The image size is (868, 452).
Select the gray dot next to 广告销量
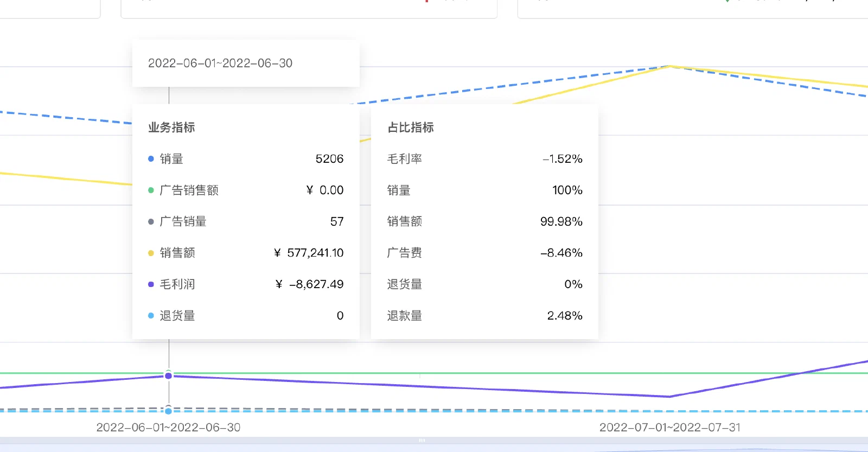(151, 222)
